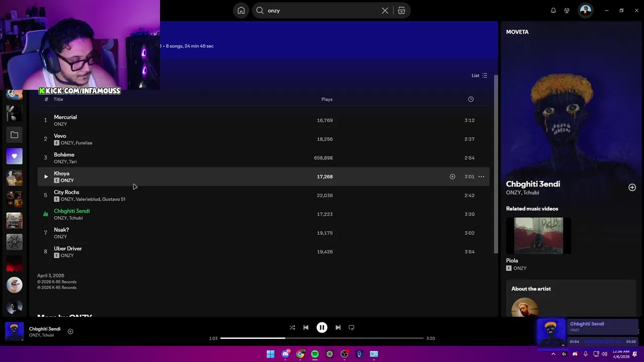Image resolution: width=644 pixels, height=362 pixels.
Task: Open Spotify from the taskbar
Action: (x=315, y=354)
